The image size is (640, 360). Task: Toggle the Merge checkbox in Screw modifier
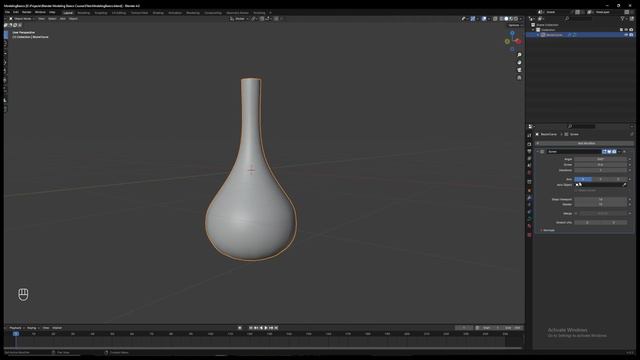(x=576, y=213)
